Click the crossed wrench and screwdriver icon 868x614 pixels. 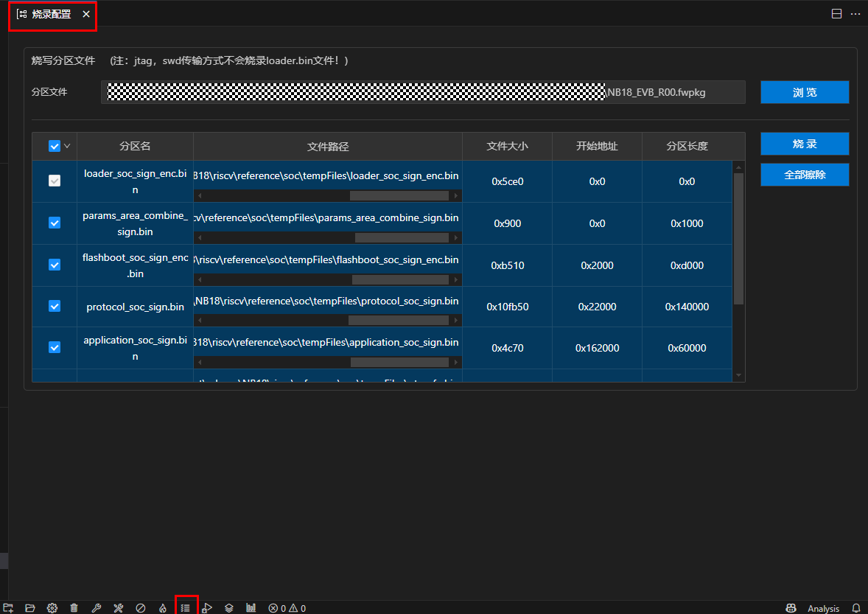[119, 608]
